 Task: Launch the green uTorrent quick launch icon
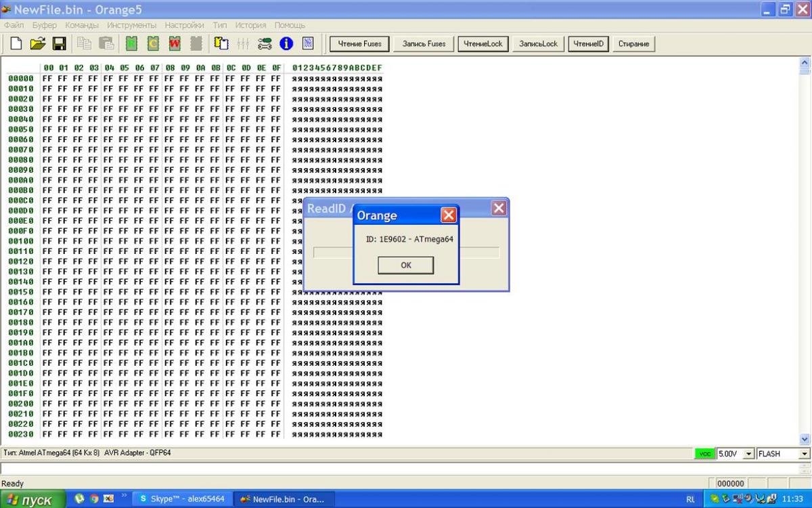79,499
